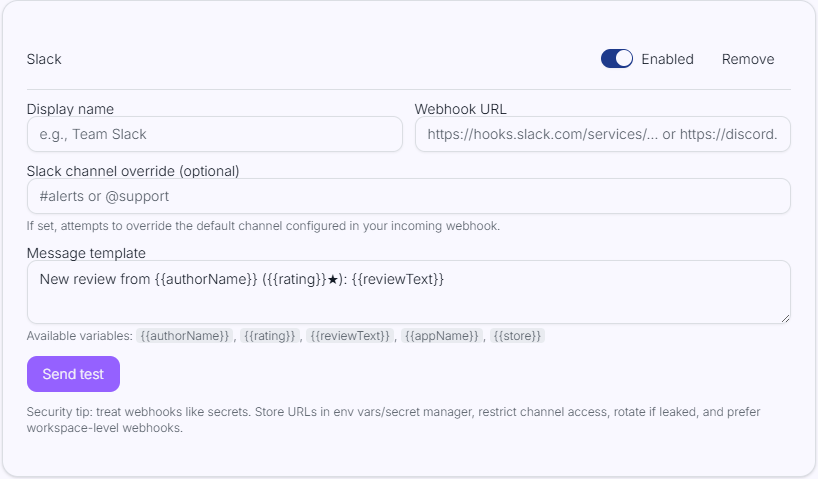Choose the {{appName}} variable chip
Viewport: 818px width, 479px height.
pyautogui.click(x=442, y=336)
